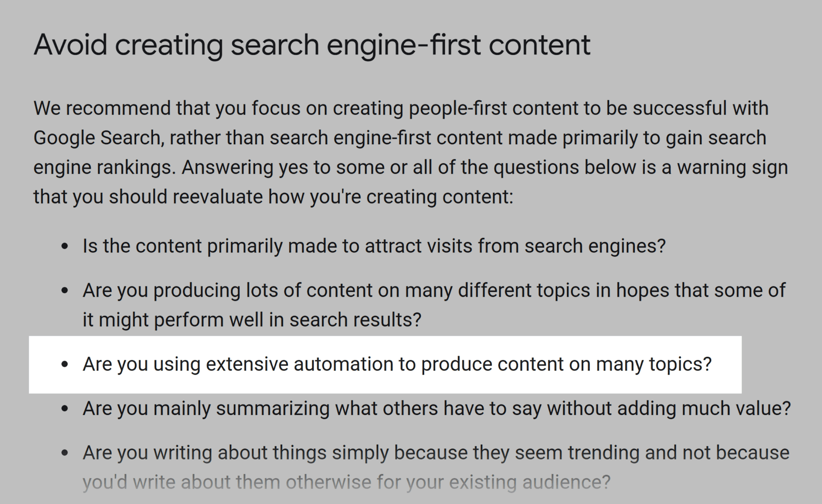
Task: Click the bullet dot before "Are you mainly summarizing"
Action: [65, 409]
